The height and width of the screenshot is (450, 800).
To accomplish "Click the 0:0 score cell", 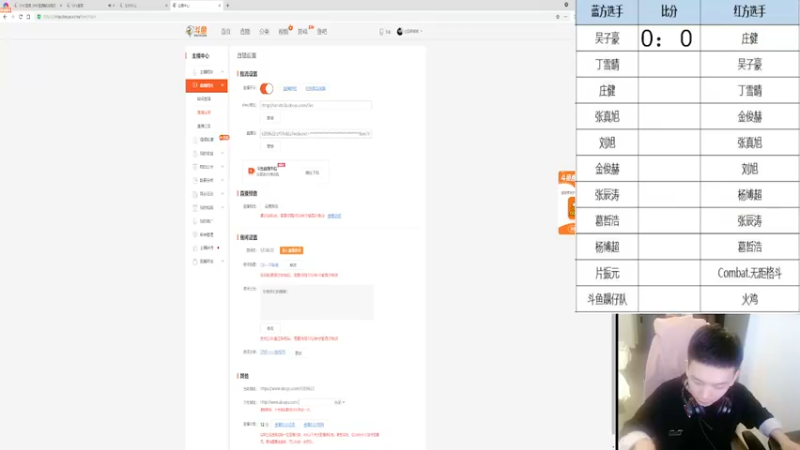I will click(x=669, y=38).
